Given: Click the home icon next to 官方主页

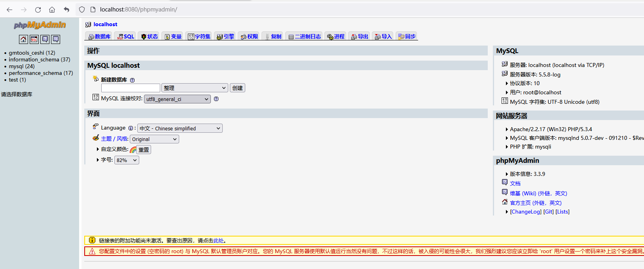Looking at the screenshot, I should point(505,202).
